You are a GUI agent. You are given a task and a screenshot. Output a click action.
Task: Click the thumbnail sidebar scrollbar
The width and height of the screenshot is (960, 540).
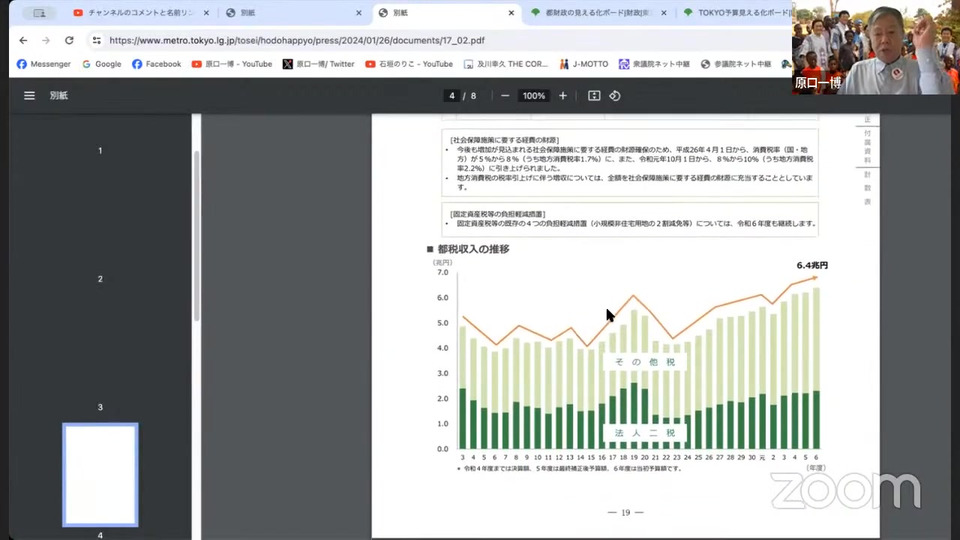(x=197, y=236)
